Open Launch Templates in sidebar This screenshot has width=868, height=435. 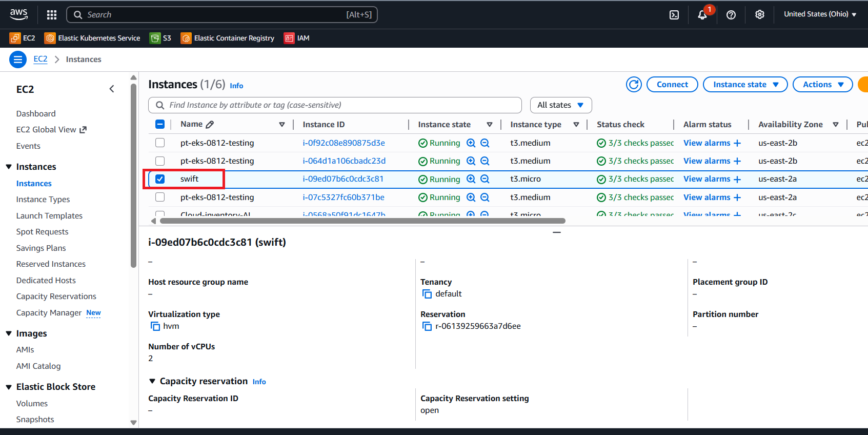(49, 216)
